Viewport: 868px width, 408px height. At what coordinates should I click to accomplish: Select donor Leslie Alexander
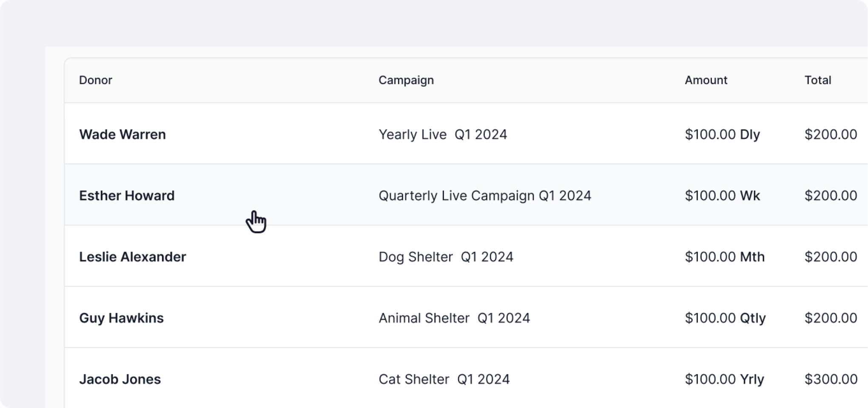point(133,257)
